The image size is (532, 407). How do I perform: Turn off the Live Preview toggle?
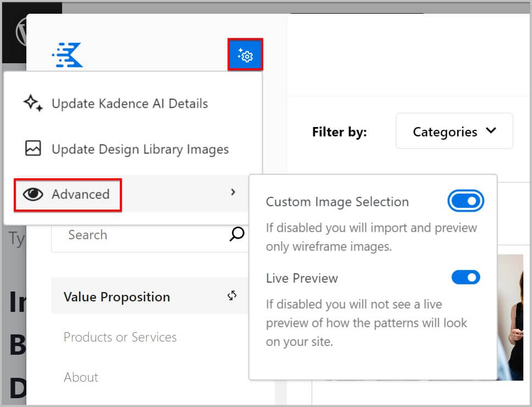[x=465, y=277]
